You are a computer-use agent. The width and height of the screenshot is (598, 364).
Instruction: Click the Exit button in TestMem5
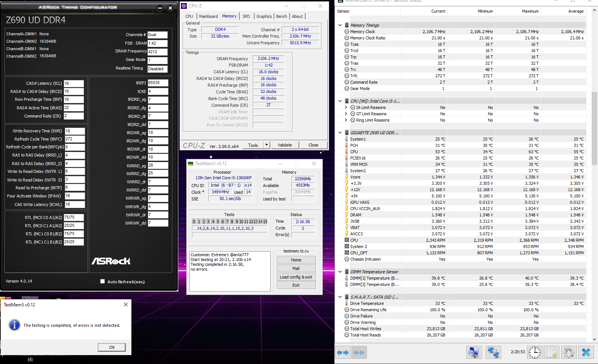click(296, 285)
